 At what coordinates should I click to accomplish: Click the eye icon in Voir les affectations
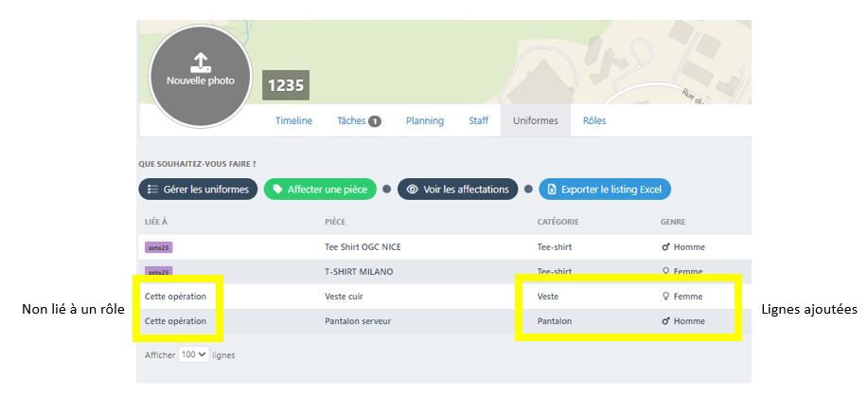412,190
